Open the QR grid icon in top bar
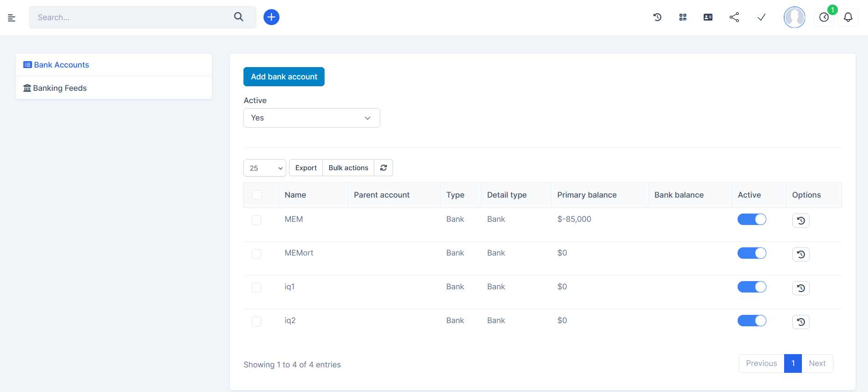 coord(682,17)
